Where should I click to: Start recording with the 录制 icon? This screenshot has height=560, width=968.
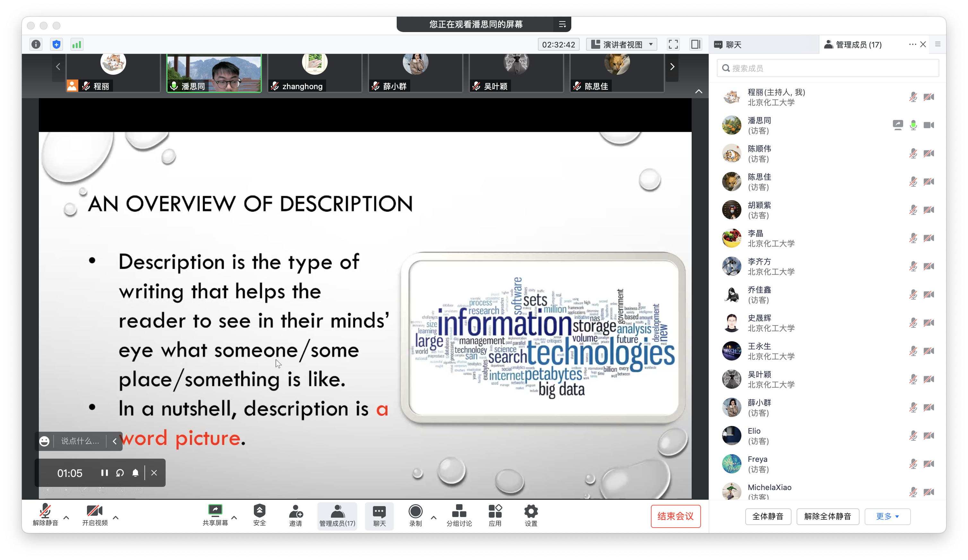tap(415, 515)
